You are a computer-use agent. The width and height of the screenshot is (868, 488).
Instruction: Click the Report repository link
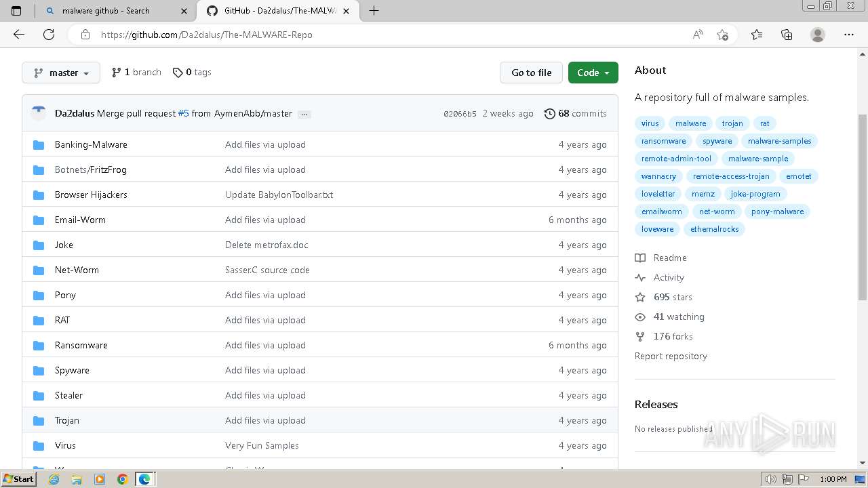click(671, 356)
